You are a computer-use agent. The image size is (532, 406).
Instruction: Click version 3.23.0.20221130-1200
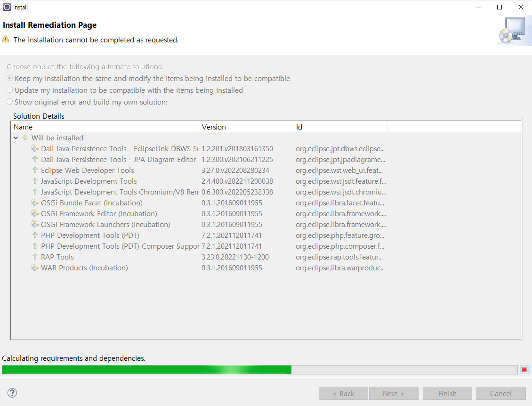[235, 257]
